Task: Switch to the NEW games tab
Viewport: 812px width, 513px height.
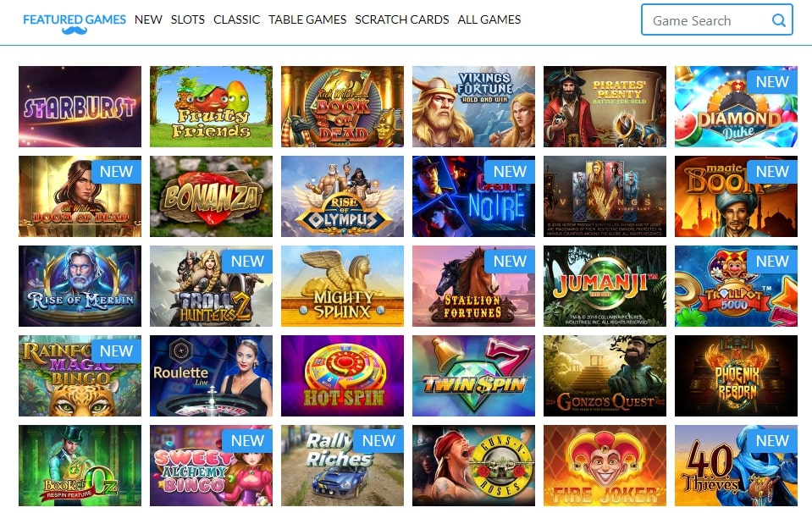Action: click(x=148, y=19)
